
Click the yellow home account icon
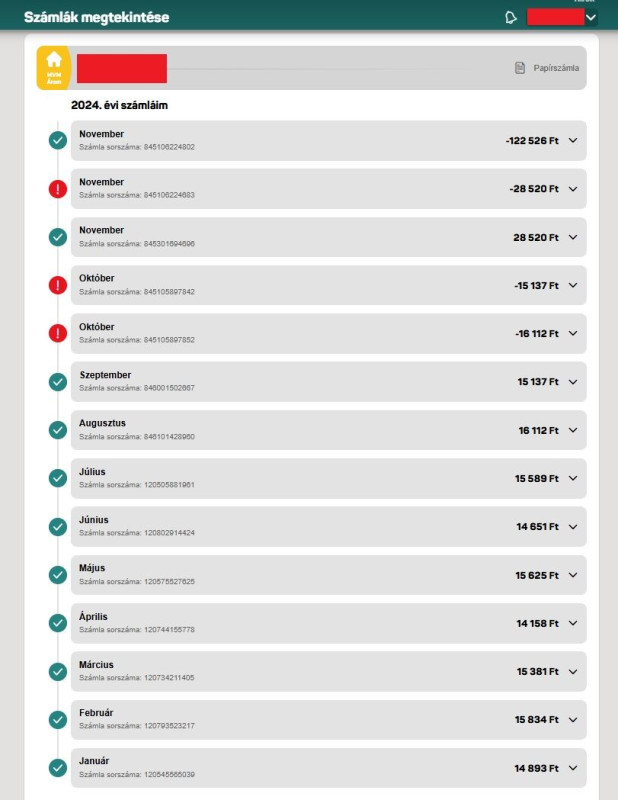(x=54, y=67)
